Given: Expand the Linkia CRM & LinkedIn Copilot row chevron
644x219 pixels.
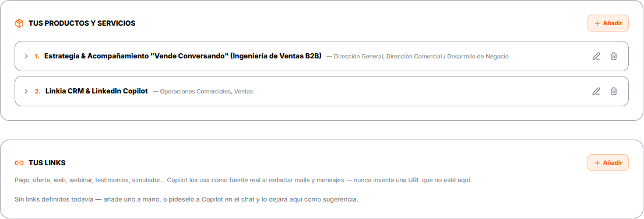Looking at the screenshot, I should (26, 91).
